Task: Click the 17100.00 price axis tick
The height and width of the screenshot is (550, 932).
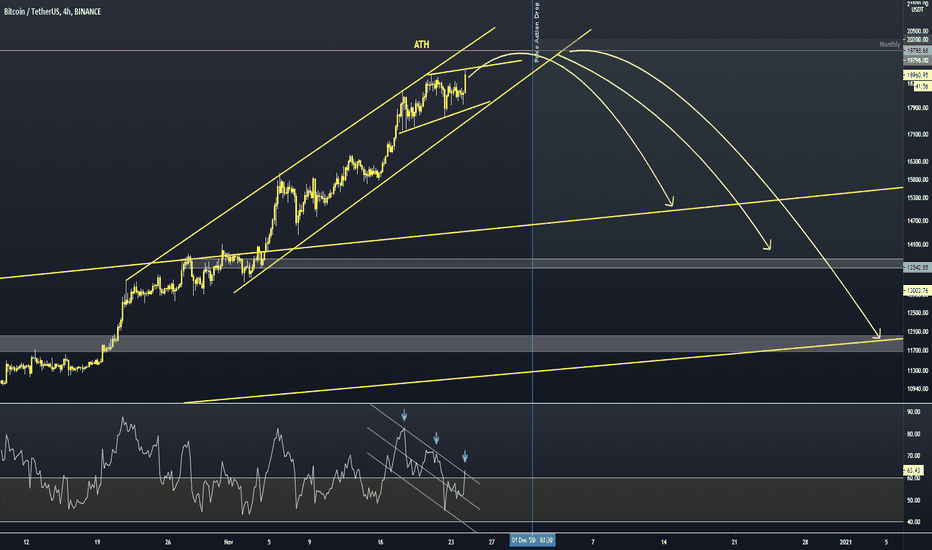Action: pos(918,135)
